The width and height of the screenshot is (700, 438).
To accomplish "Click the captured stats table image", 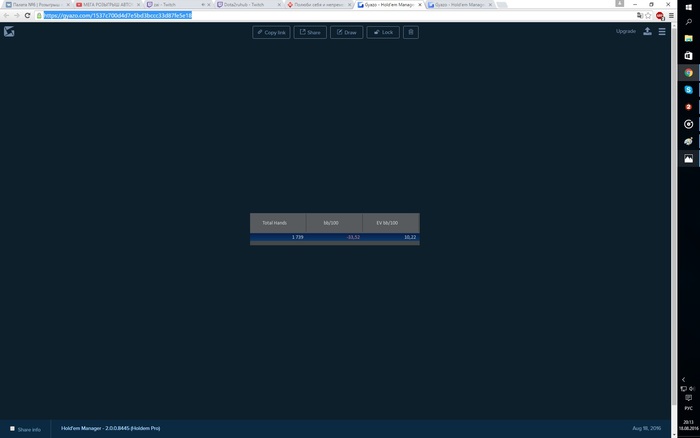I will point(335,229).
